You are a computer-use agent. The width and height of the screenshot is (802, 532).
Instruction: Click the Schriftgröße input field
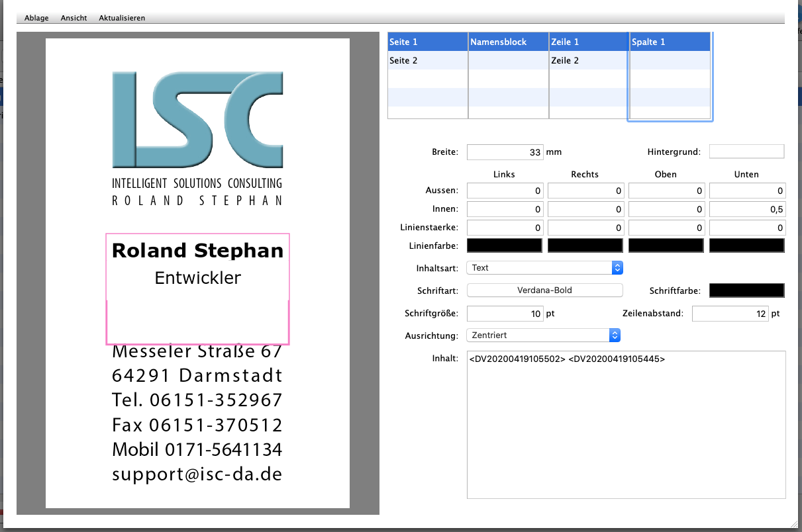505,314
